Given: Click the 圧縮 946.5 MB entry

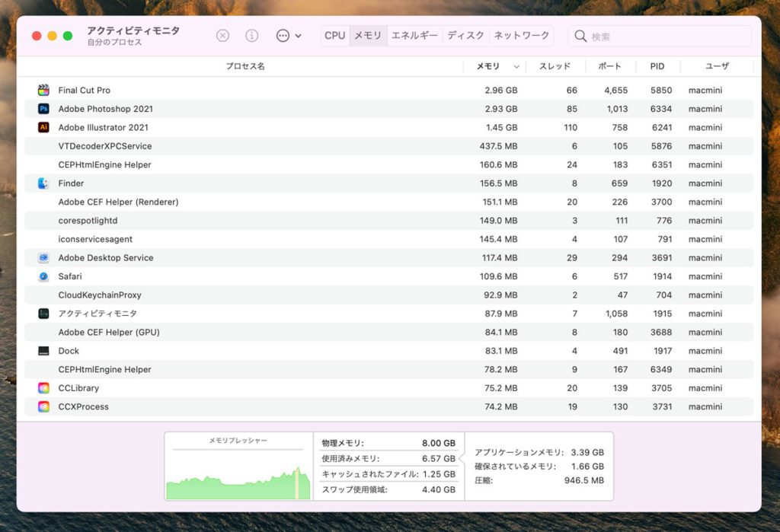Looking at the screenshot, I should pyautogui.click(x=539, y=480).
